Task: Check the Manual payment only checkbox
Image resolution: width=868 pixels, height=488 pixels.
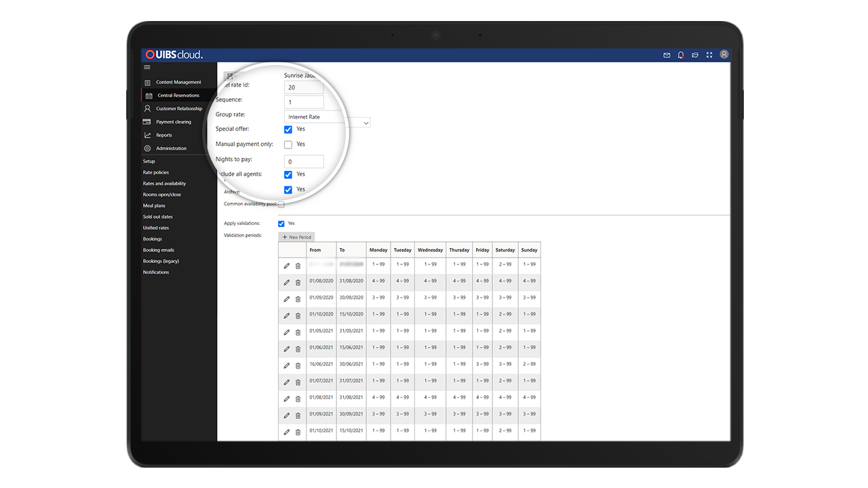Action: click(x=288, y=144)
